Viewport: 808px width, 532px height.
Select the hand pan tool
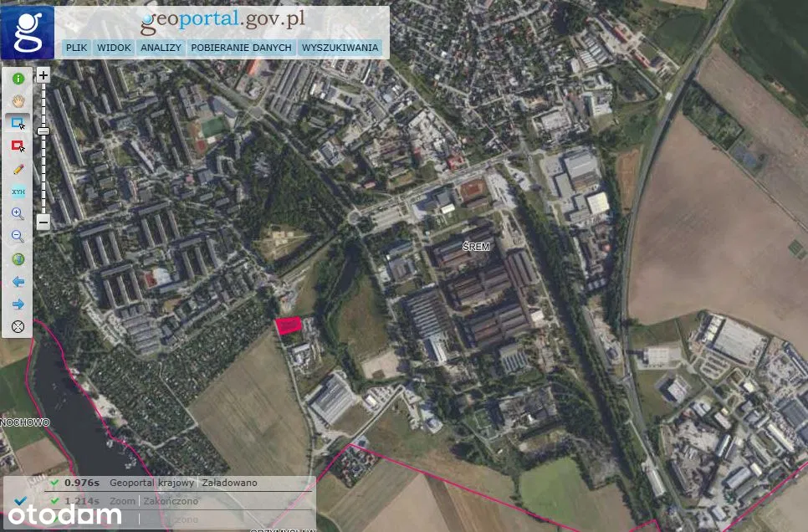pos(18,101)
